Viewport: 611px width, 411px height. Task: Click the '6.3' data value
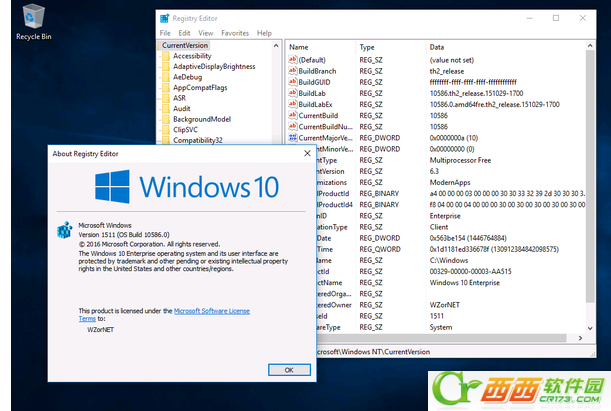coord(434,171)
